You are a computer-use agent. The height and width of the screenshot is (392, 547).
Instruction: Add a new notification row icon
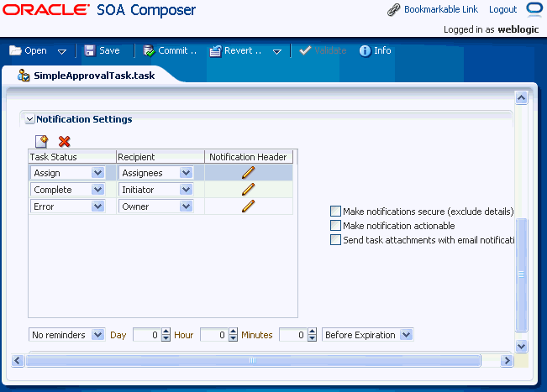[x=42, y=142]
